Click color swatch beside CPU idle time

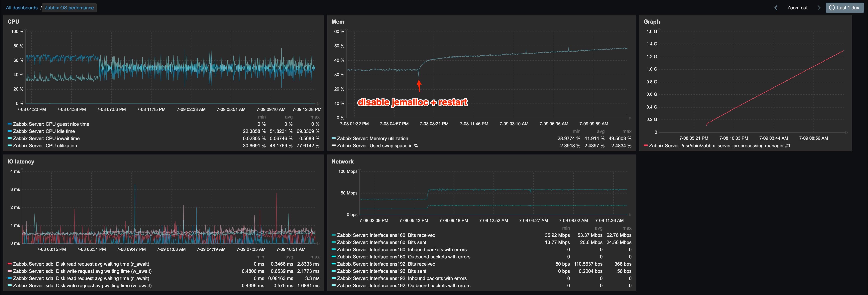9,131
